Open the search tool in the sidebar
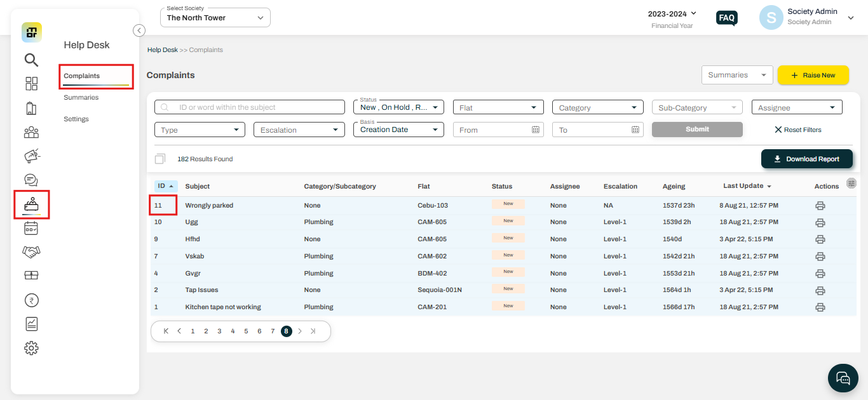Viewport: 868px width, 400px height. (31, 60)
